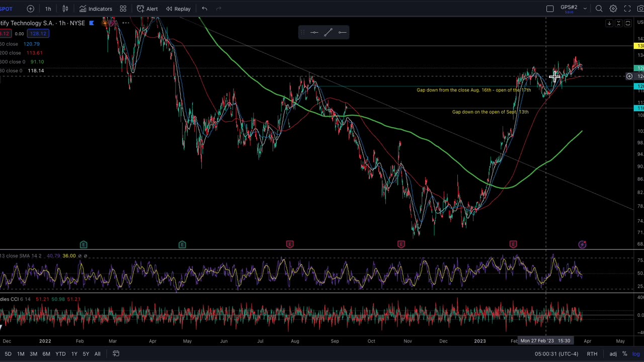This screenshot has width=644, height=362.
Task: Open the 1h interval dropdown
Action: click(x=48, y=9)
